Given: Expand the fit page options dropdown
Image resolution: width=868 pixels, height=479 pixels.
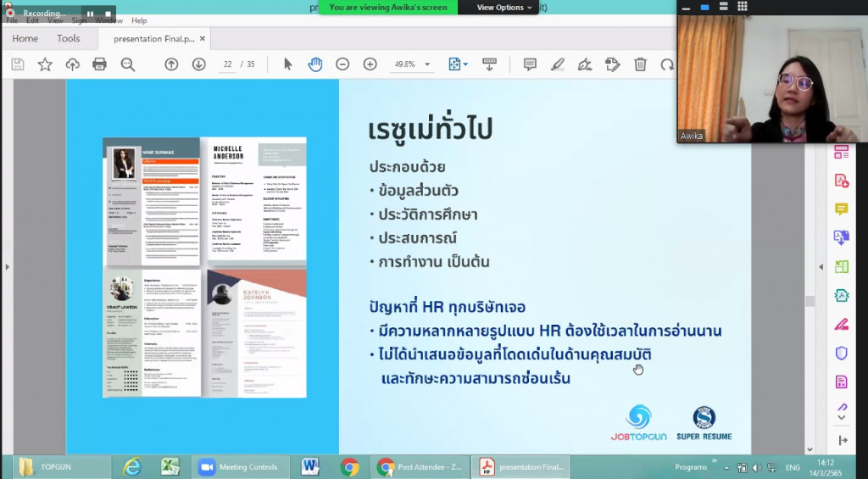Looking at the screenshot, I should pos(465,64).
